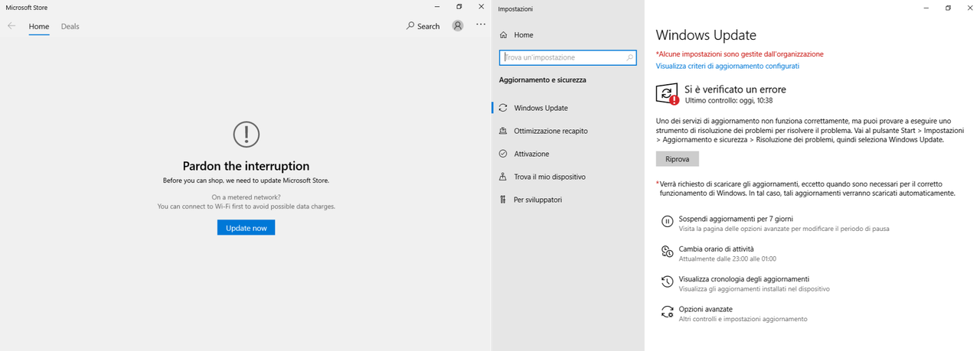The image size is (980, 351).
Task: Click the red Alcune impostazioni sono gestite notice
Action: [740, 54]
